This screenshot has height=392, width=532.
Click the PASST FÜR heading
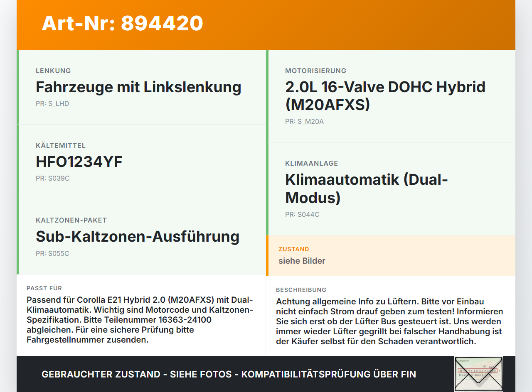pos(44,288)
